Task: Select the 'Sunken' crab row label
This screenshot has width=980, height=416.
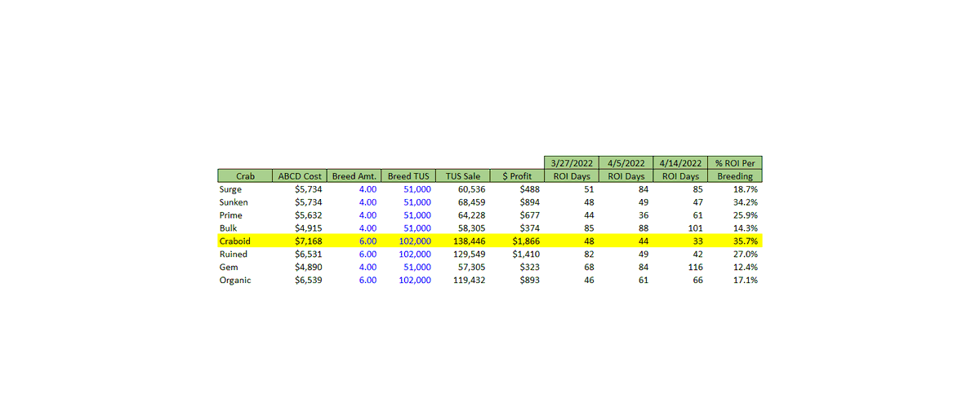Action: (x=234, y=202)
